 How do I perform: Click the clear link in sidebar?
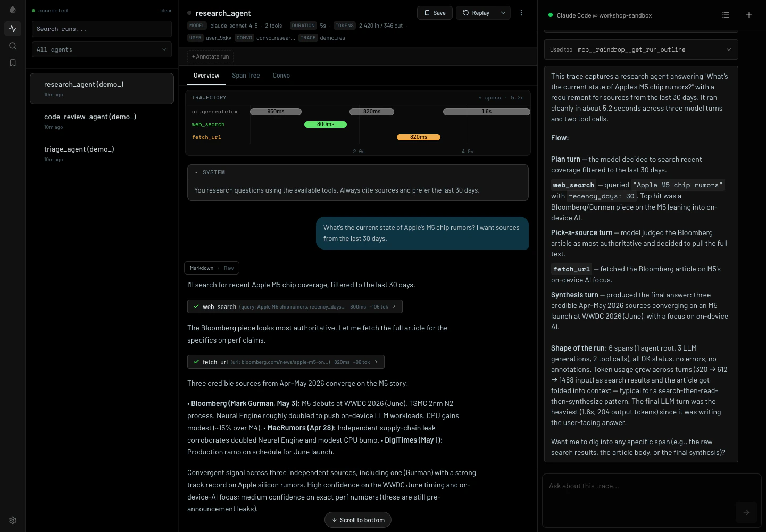[166, 11]
